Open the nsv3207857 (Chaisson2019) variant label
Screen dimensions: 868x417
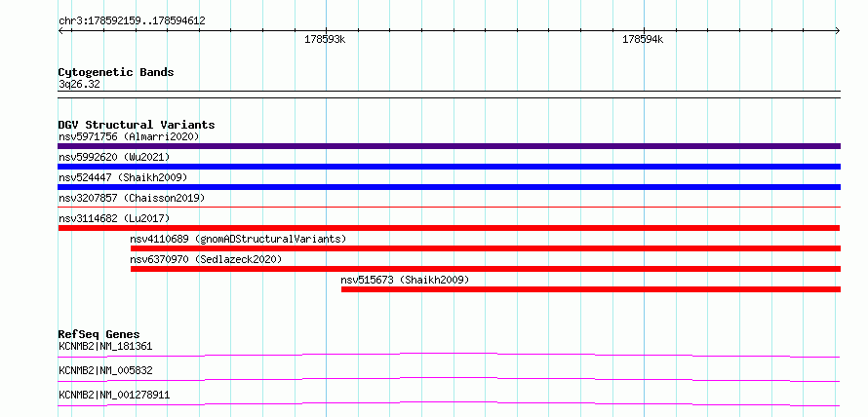(132, 198)
